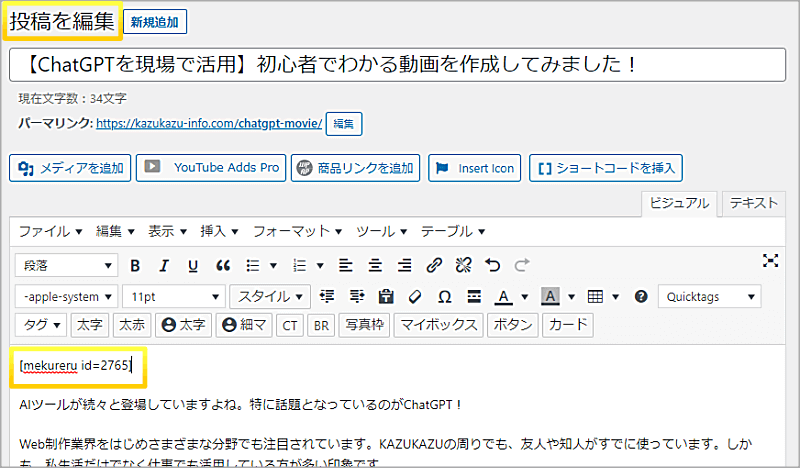This screenshot has width=800, height=468.
Task: Insert special character omega icon
Action: pos(445,297)
